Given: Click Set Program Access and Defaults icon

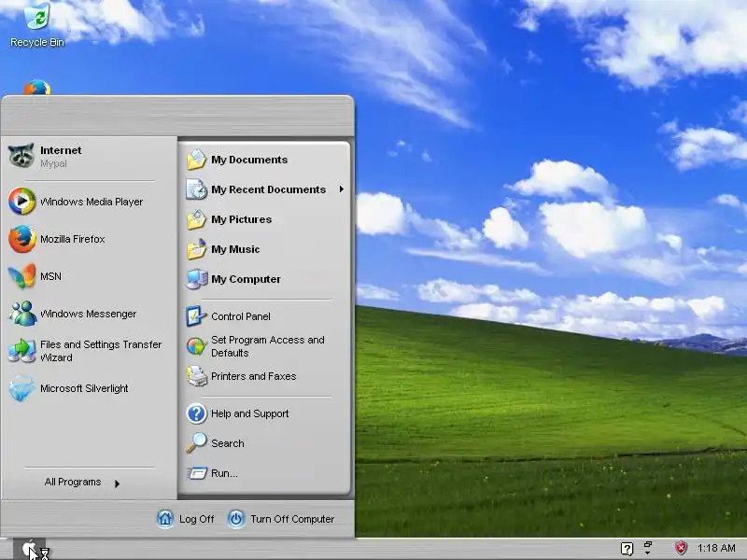Looking at the screenshot, I should 196,346.
